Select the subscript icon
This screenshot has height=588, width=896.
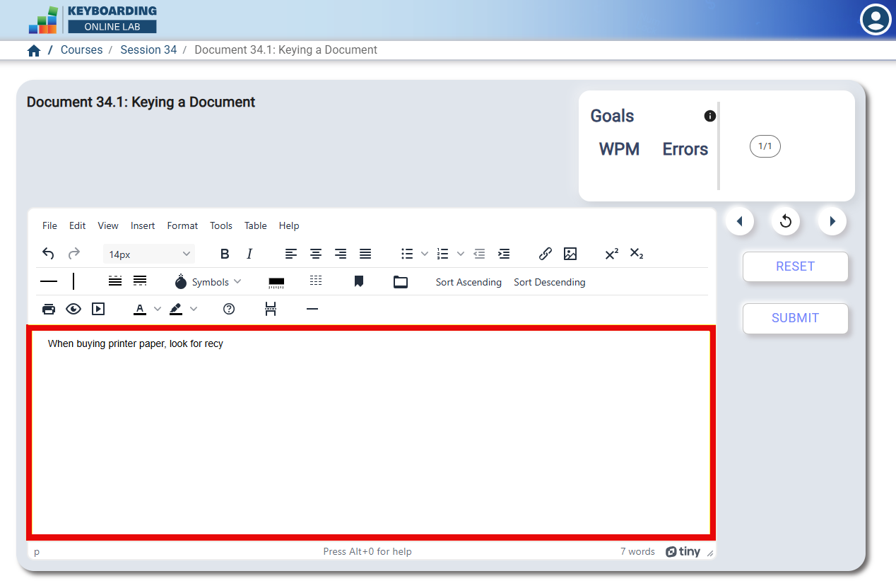click(x=636, y=253)
